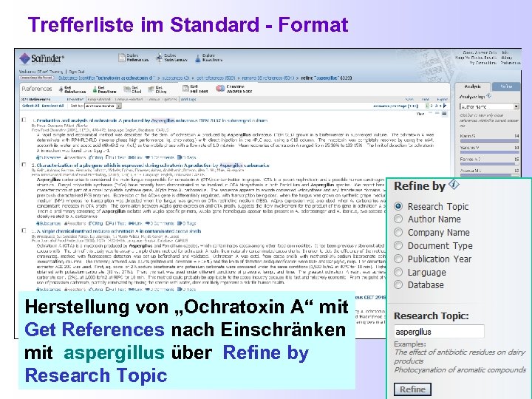Go to results page 2

432,106
